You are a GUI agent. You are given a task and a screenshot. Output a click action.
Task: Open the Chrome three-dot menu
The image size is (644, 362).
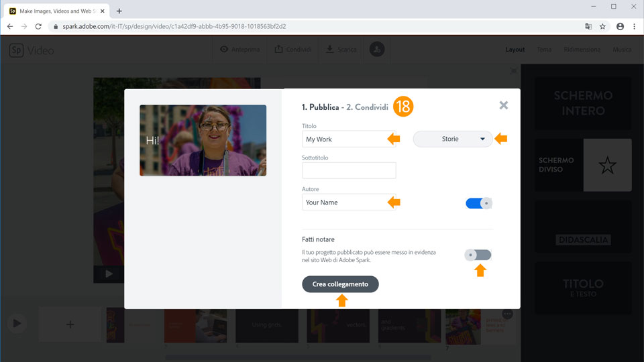pyautogui.click(x=634, y=26)
